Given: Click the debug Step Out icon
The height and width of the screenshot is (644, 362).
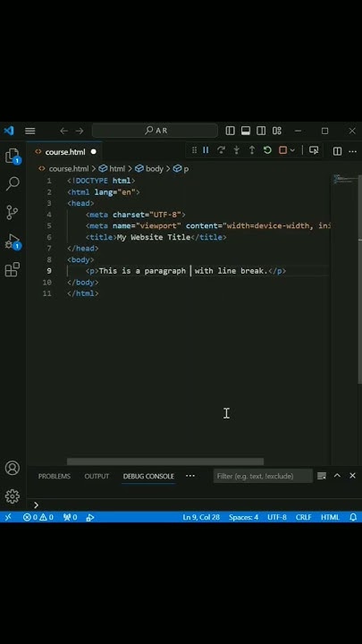Looking at the screenshot, I should [x=252, y=150].
